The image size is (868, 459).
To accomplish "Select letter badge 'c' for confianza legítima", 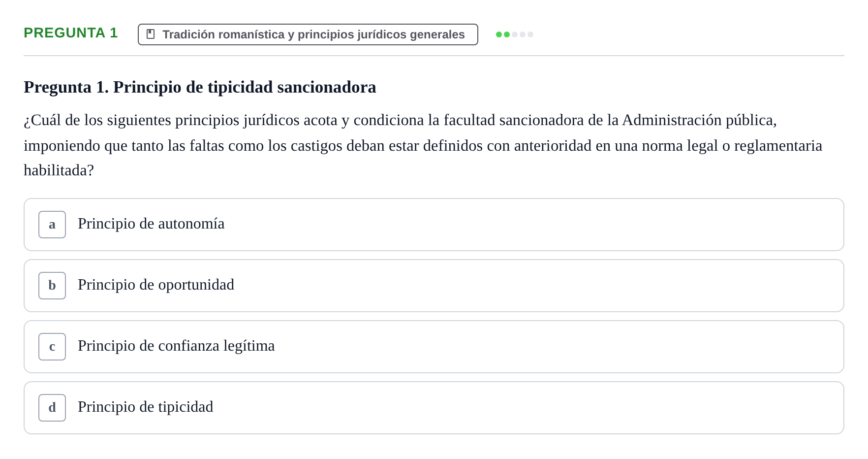I will click(52, 347).
